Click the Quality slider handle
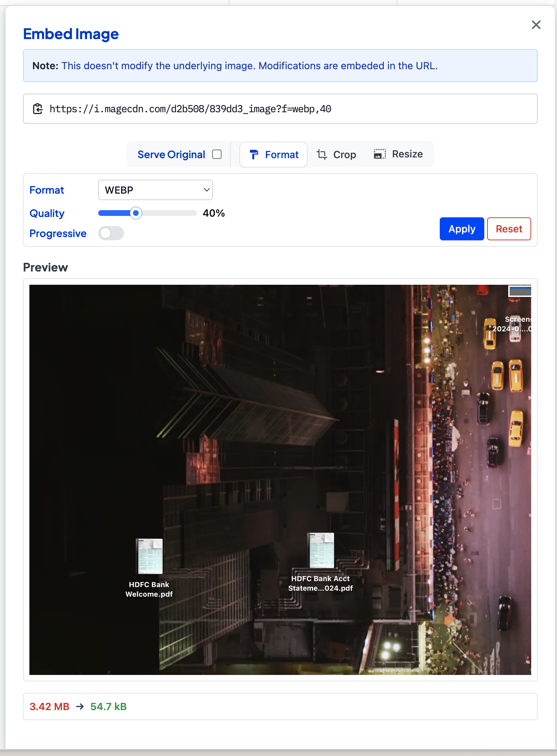Image resolution: width=557 pixels, height=756 pixels. click(136, 213)
